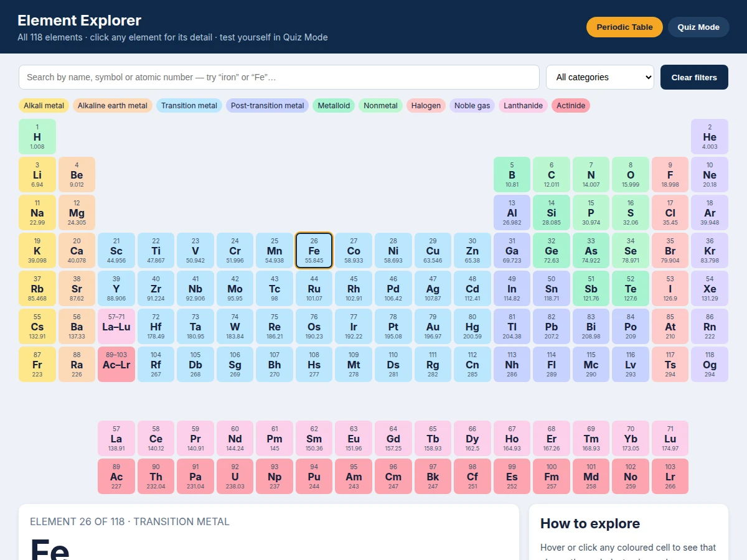Viewport: 747px width, 560px height.
Task: Select the Lutetium (Lu) cell
Action: [670, 439]
